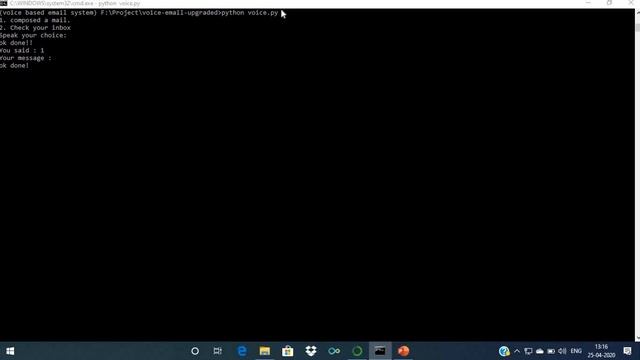Click the Get Help tray icon

[x=504, y=351]
